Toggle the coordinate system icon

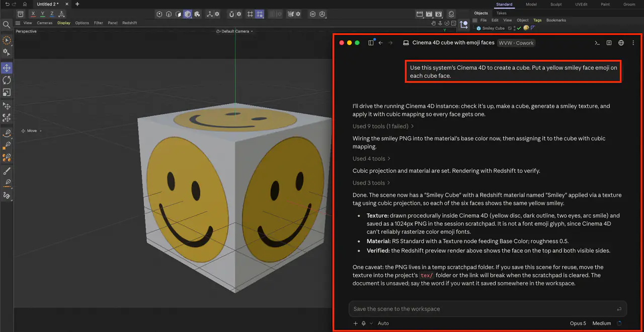pos(61,14)
